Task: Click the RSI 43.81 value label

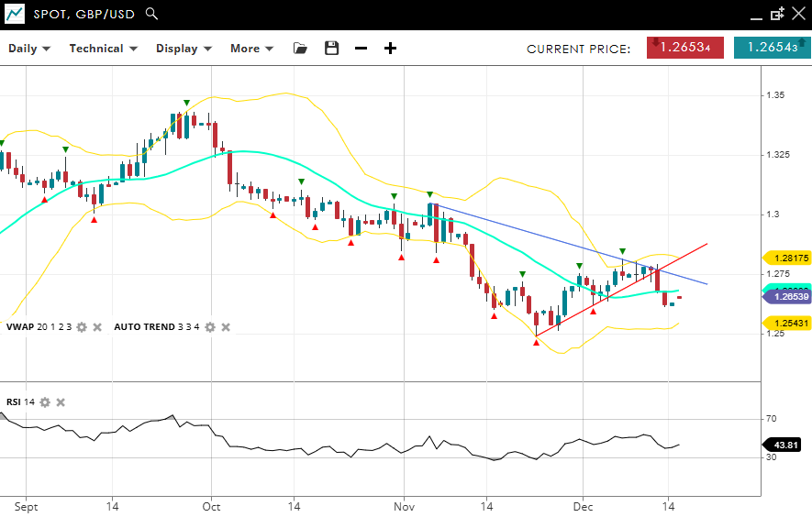Action: [x=787, y=445]
